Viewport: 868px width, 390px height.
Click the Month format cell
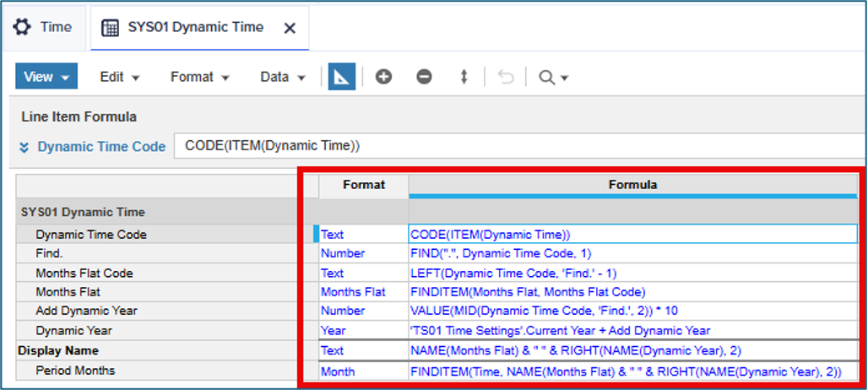point(364,371)
